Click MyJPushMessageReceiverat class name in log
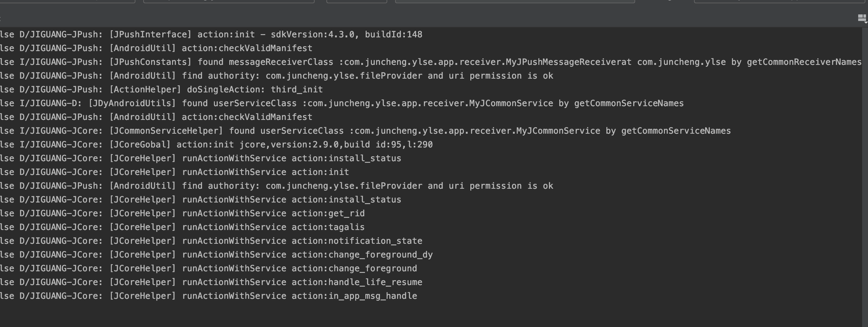 click(x=568, y=62)
